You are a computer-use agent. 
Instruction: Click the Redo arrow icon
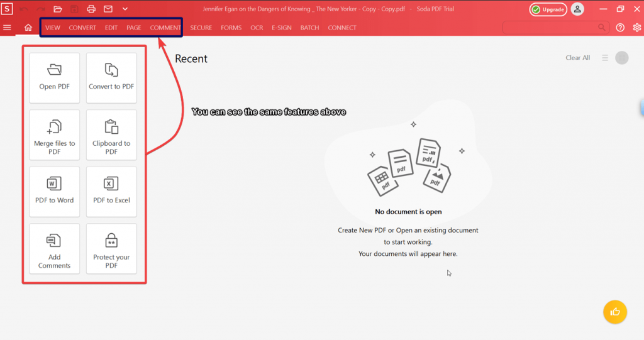[41, 9]
